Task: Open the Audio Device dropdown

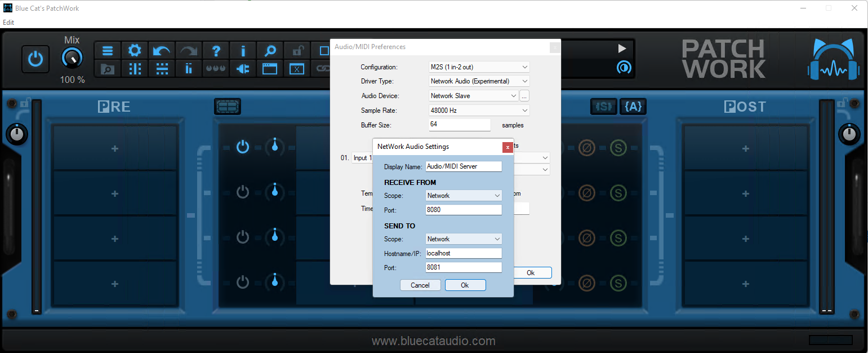Action: (473, 96)
